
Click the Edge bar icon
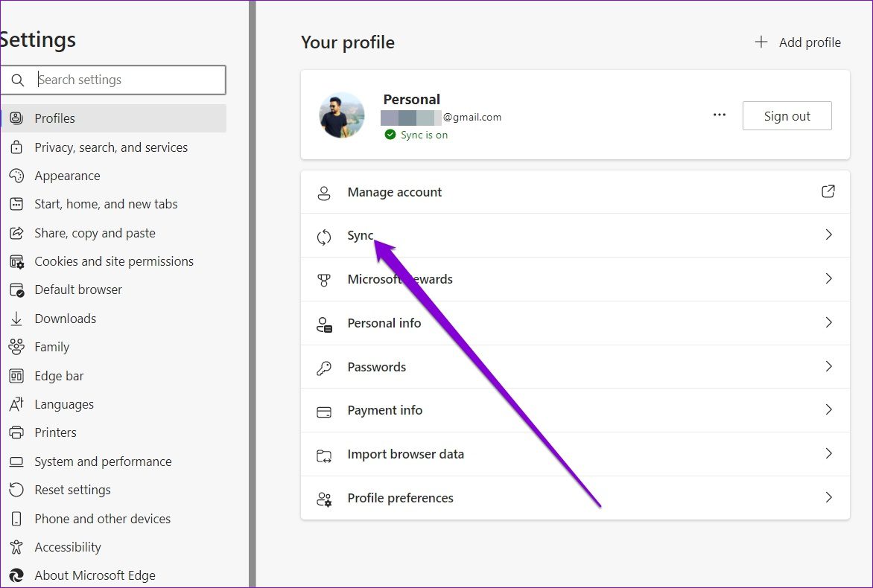coord(16,376)
